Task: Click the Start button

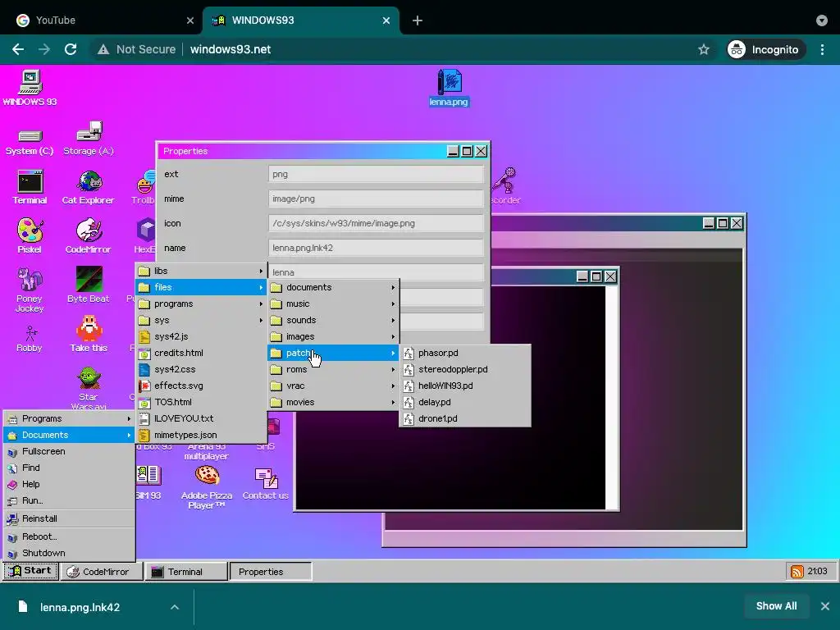Action: [30, 571]
